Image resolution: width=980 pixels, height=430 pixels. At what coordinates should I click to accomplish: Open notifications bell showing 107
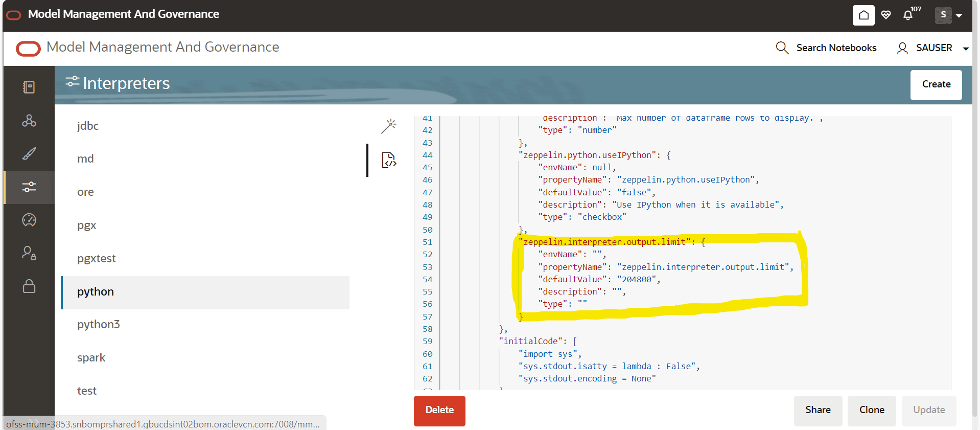(x=908, y=15)
